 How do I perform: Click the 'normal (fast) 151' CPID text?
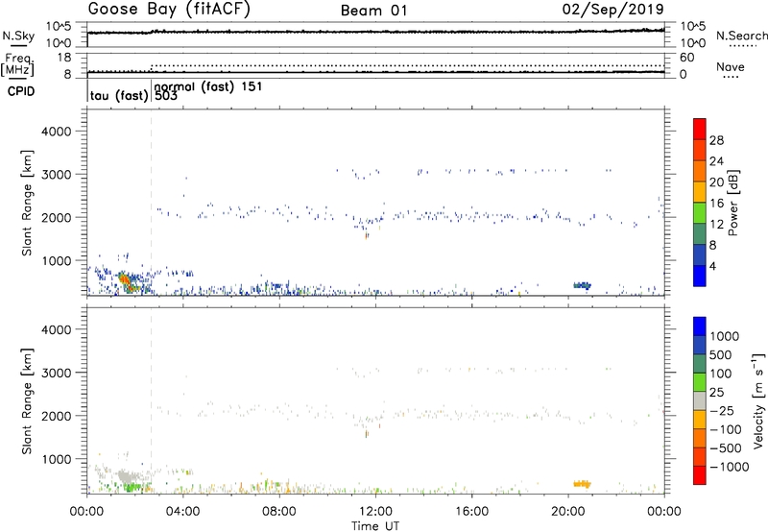tap(208, 86)
